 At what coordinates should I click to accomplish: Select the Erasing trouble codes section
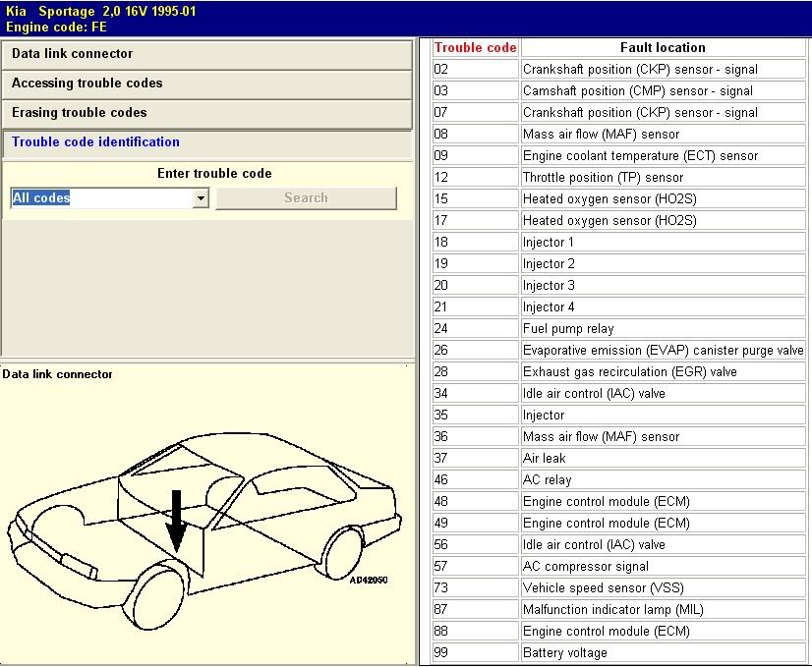[x=206, y=113]
